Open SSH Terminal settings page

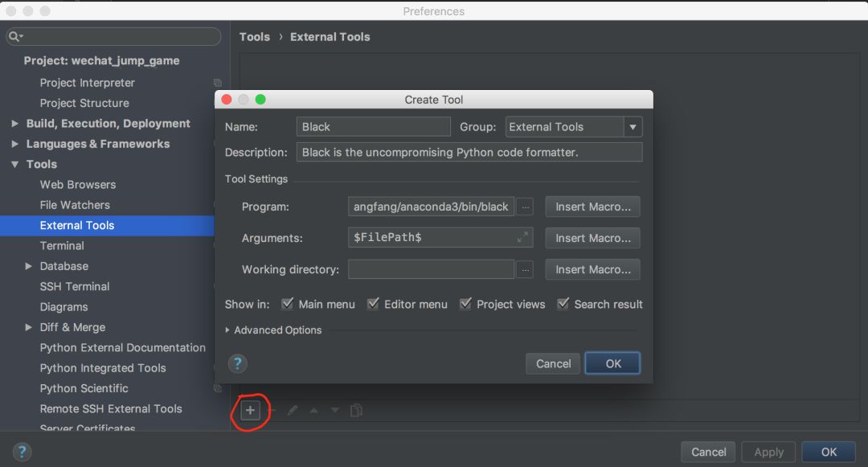tap(74, 287)
